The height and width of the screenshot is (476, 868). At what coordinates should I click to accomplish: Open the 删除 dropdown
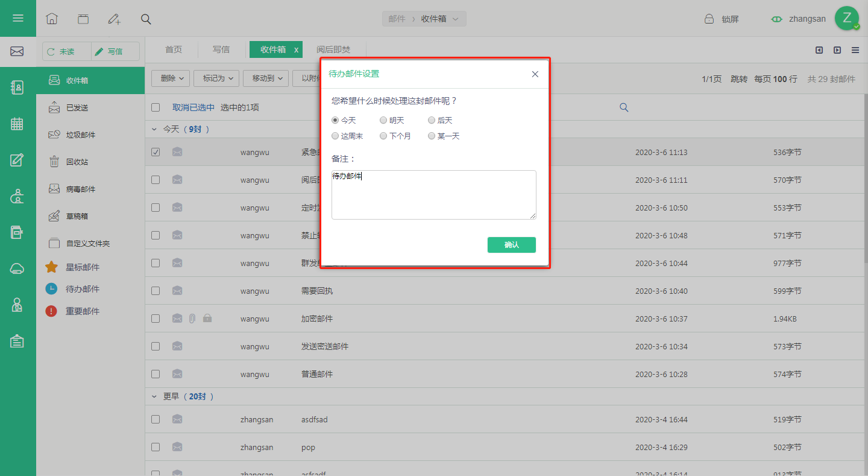point(171,78)
